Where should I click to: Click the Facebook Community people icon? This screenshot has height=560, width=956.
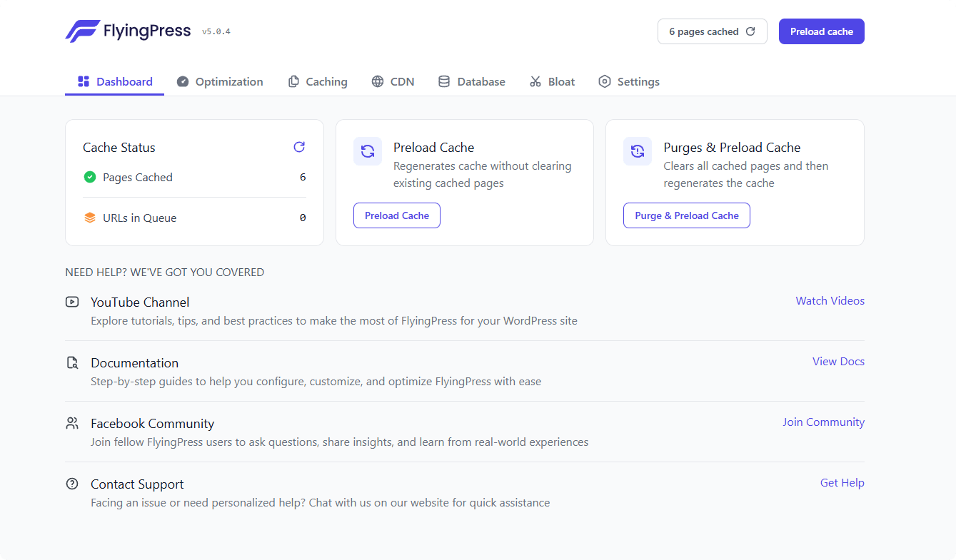72,423
